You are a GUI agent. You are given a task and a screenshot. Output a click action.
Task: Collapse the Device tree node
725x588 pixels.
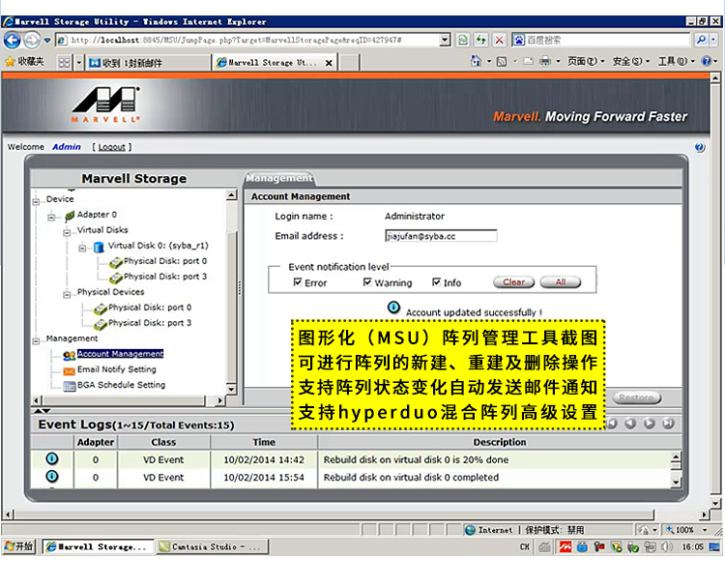click(36, 201)
